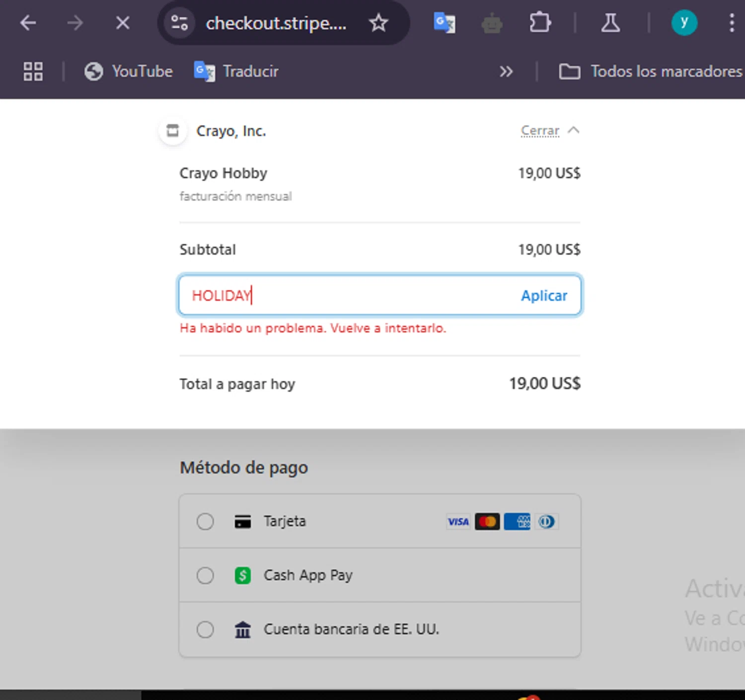745x700 pixels.
Task: Select the Tarjeta payment radio button
Action: (205, 521)
